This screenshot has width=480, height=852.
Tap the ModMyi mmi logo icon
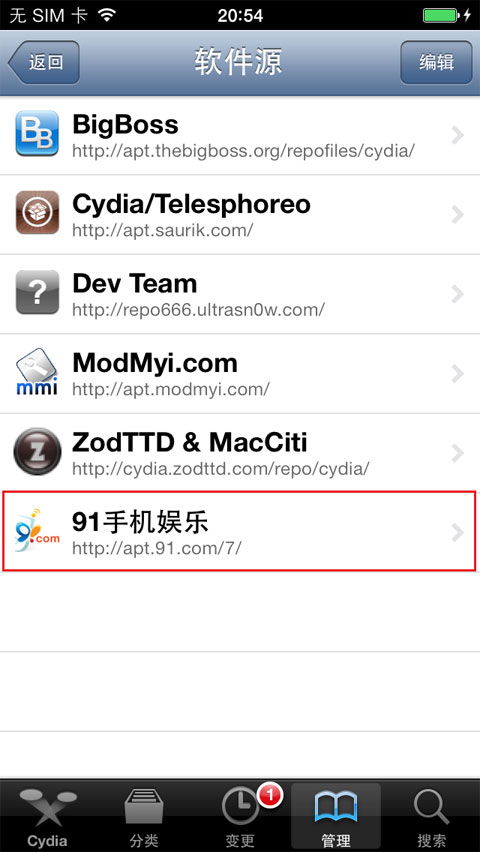[x=37, y=372]
